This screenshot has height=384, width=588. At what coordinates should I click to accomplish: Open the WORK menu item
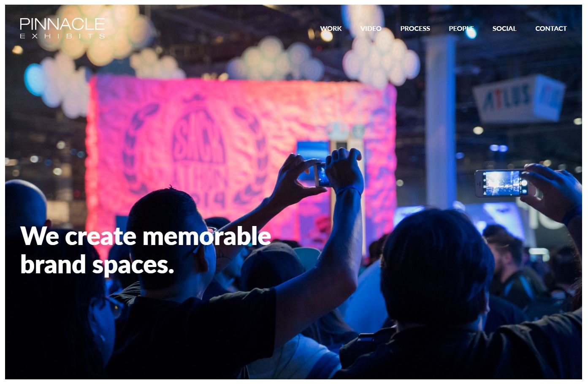[331, 29]
